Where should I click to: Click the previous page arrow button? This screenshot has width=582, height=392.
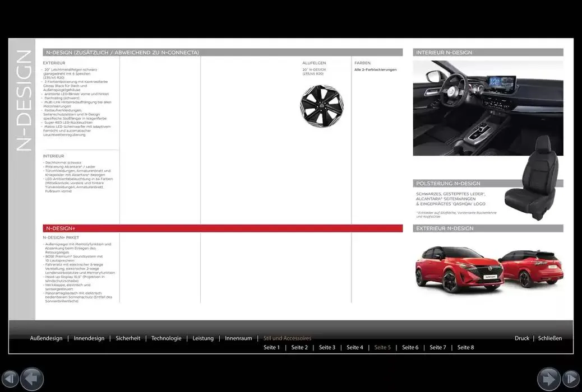[32, 379]
